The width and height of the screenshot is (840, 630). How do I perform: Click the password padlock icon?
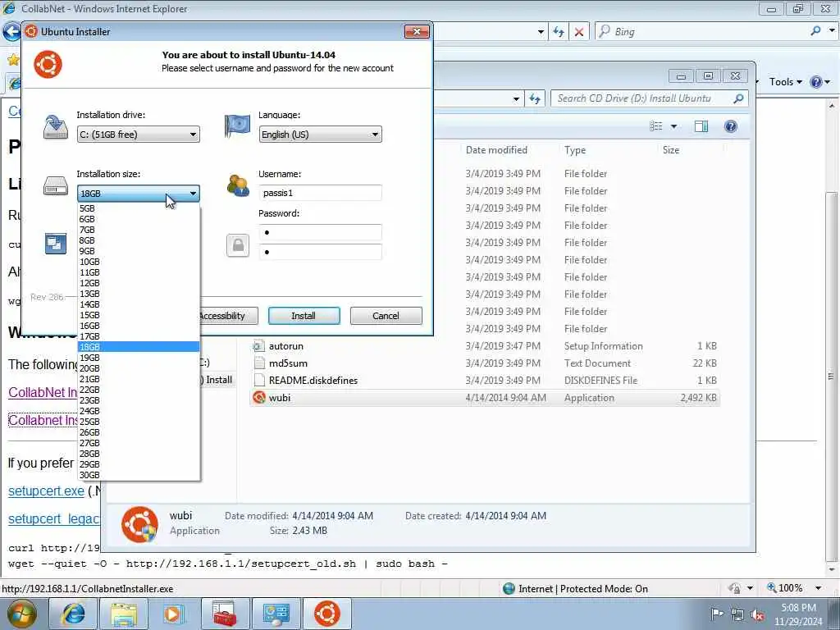[238, 245]
